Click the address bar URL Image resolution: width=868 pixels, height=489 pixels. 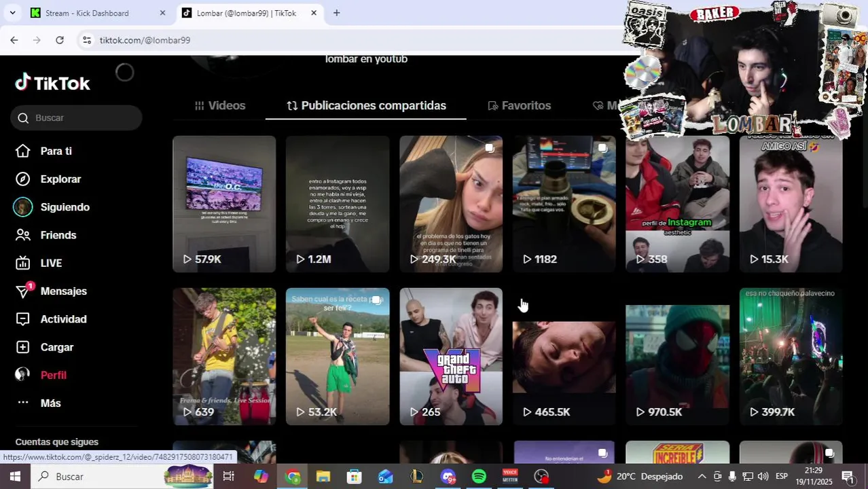145,40
